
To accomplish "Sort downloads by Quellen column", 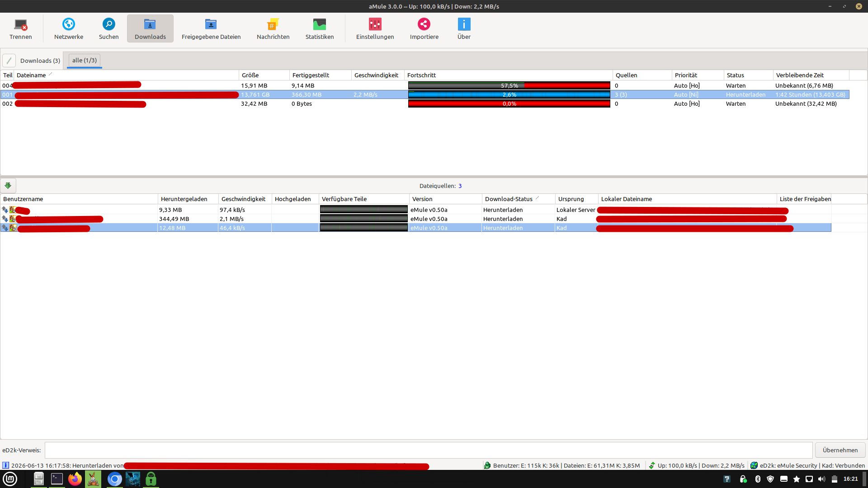I will click(x=642, y=75).
